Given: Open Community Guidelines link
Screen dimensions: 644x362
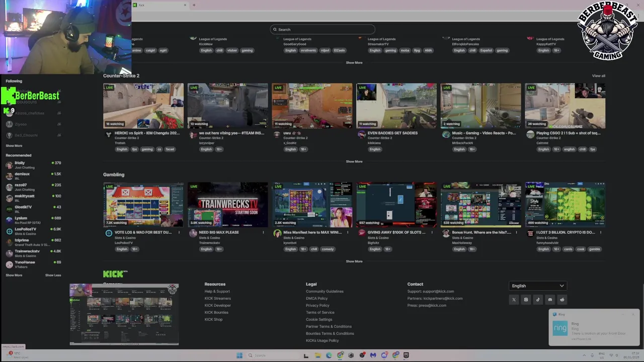Looking at the screenshot, I should (325, 292).
